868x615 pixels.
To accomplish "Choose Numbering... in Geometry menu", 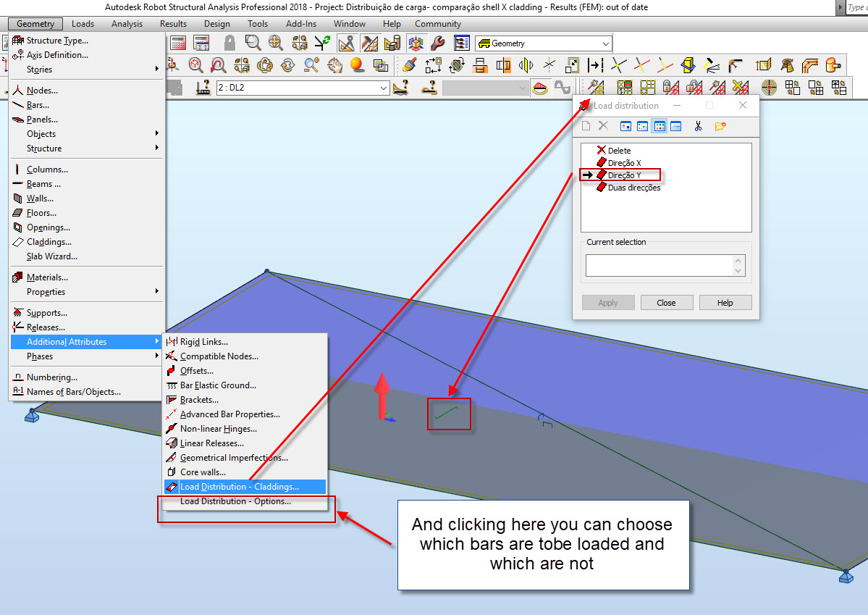I will click(x=87, y=377).
